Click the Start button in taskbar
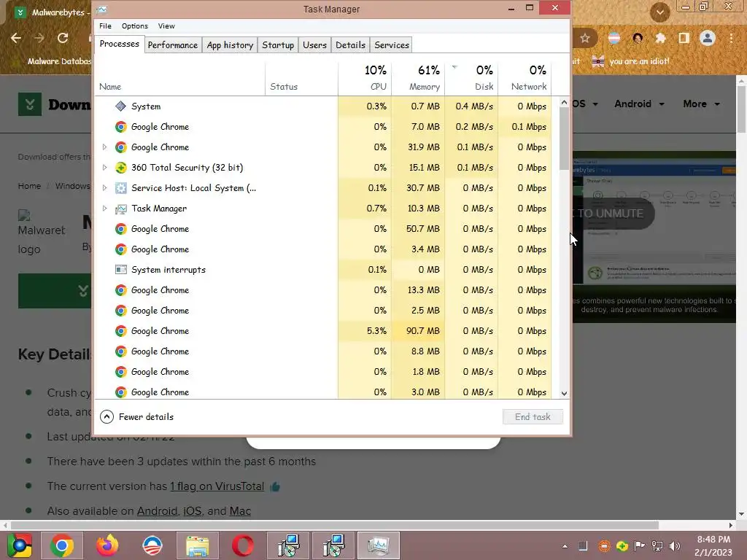This screenshot has height=560, width=747. tap(19, 545)
